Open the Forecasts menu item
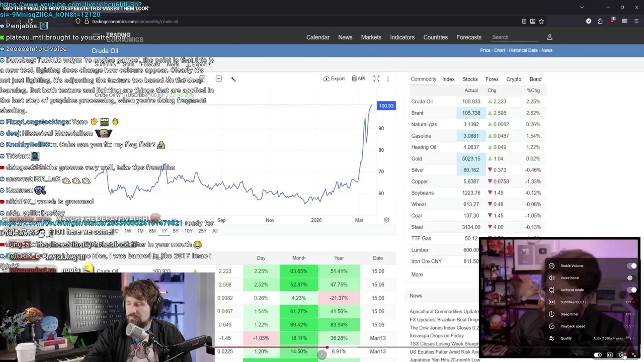 pyautogui.click(x=469, y=37)
